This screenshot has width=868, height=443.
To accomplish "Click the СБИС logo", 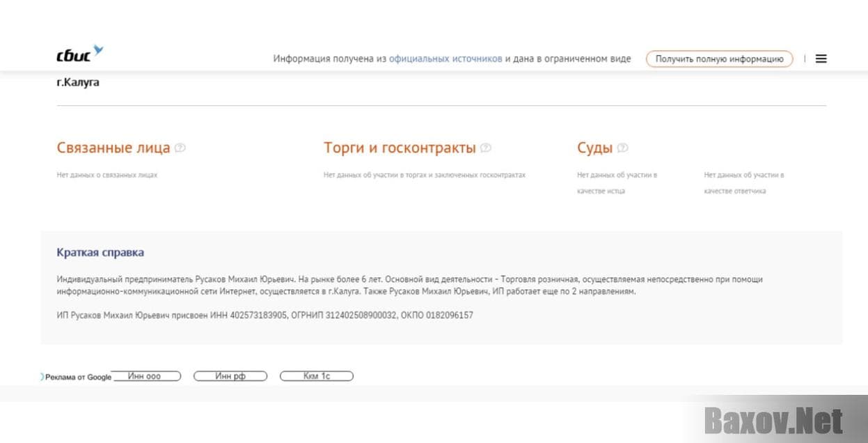I will (x=79, y=54).
